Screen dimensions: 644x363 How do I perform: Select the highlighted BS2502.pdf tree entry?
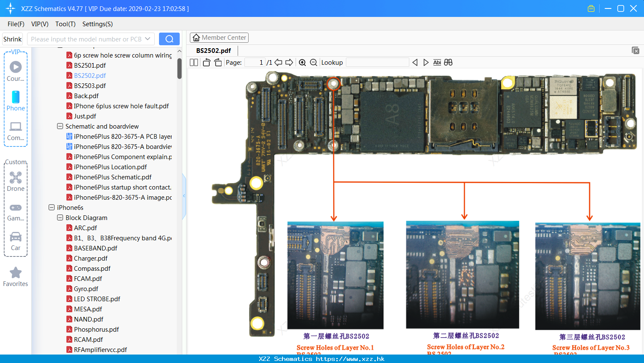coord(90,75)
